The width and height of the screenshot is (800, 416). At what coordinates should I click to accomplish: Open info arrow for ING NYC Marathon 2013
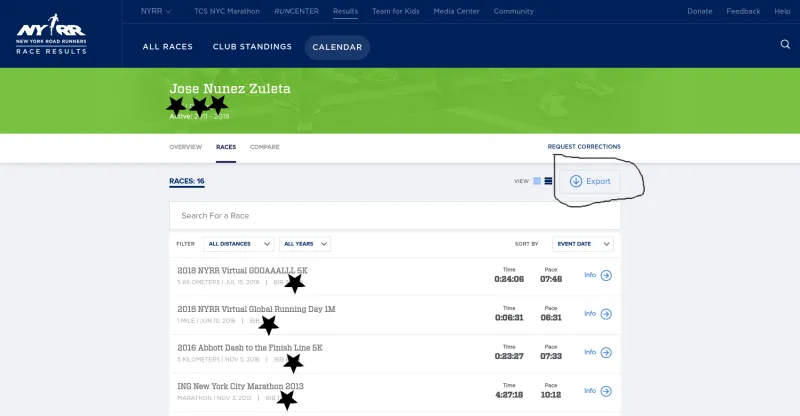606,391
